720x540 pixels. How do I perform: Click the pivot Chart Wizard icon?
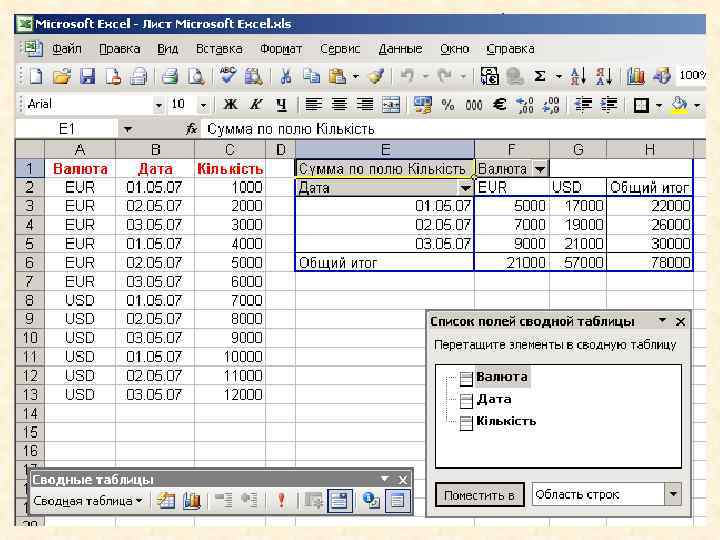[x=191, y=501]
